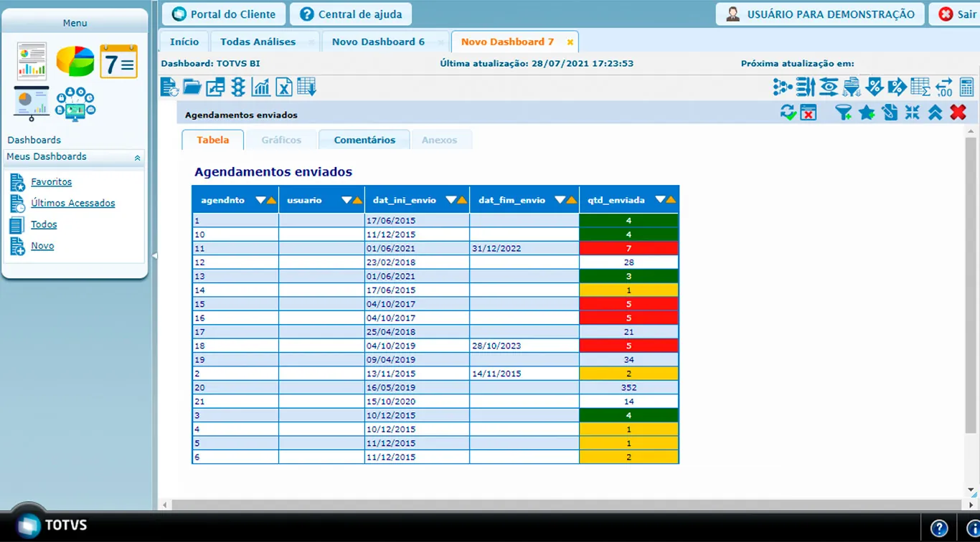Collapse the Meus Dashboards section
The height and width of the screenshot is (542, 980).
click(x=138, y=158)
